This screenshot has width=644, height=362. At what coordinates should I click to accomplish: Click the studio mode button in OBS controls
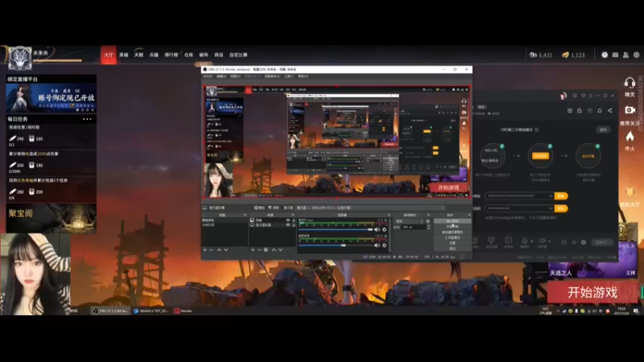click(x=452, y=237)
